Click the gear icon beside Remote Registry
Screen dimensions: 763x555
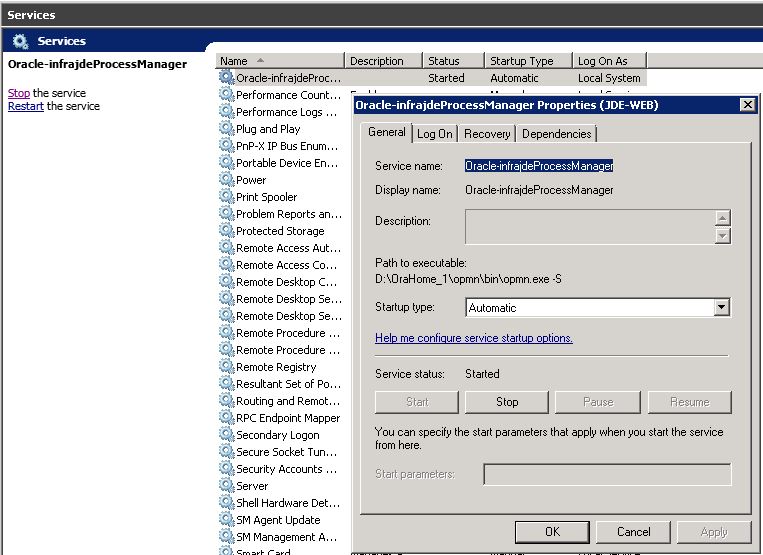[x=226, y=366]
